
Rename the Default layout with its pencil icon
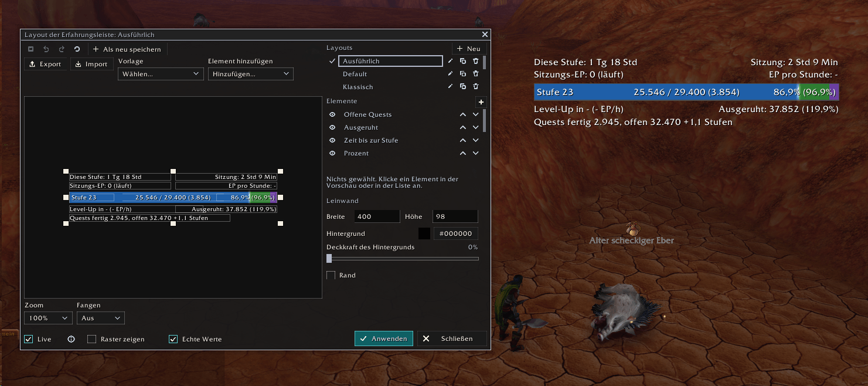point(450,74)
